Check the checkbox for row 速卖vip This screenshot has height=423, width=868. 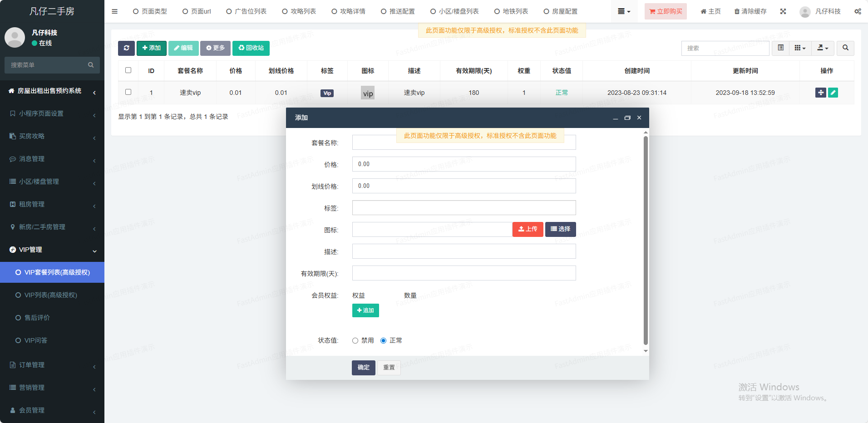tap(128, 92)
